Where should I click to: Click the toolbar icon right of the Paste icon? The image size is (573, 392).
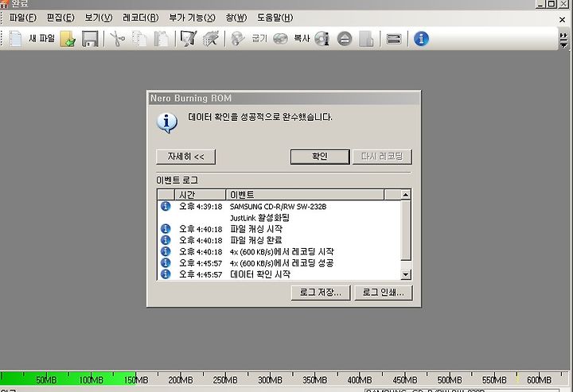(189, 39)
